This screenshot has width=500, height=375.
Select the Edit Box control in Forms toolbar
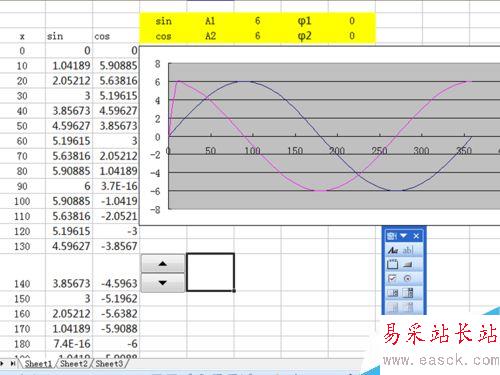(408, 250)
